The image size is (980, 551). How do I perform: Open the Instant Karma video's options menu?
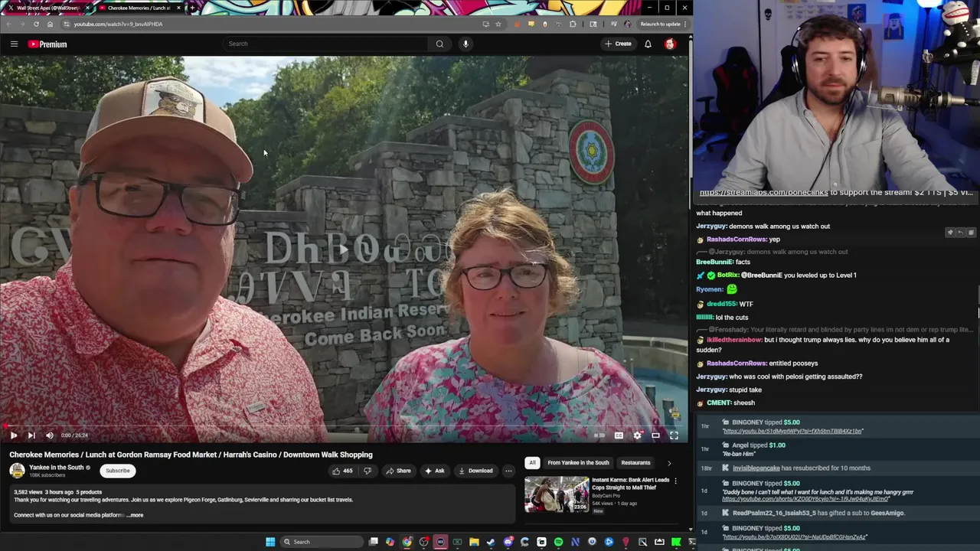[x=675, y=481]
